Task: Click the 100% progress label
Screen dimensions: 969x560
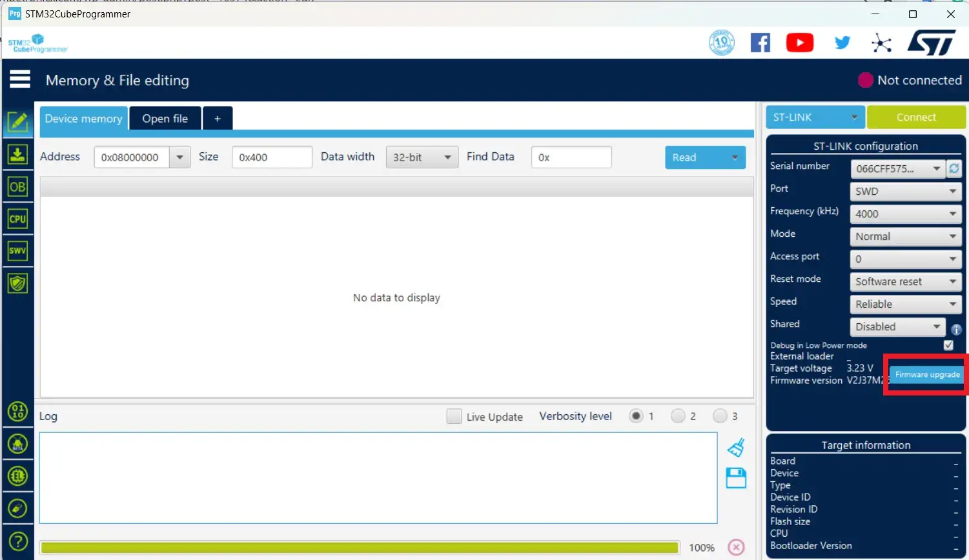Action: pyautogui.click(x=702, y=548)
